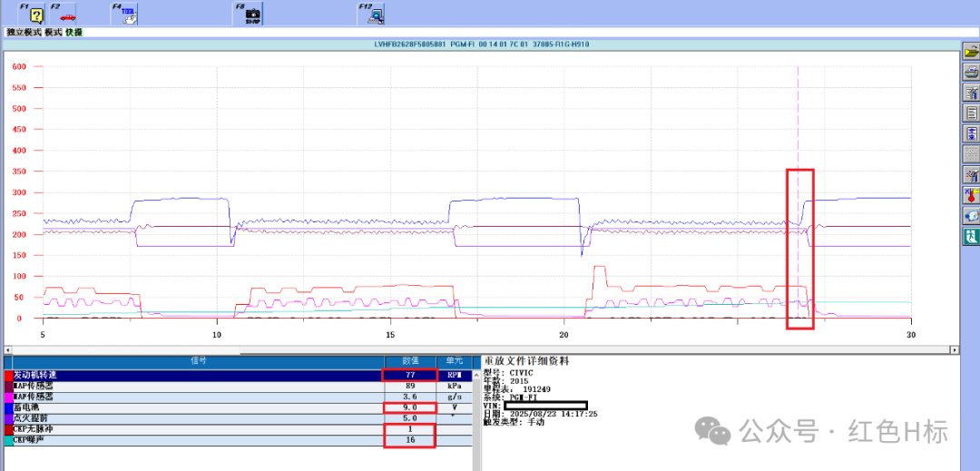This screenshot has width=980, height=471.
Task: Click the 系统: PGM-FI detail line
Action: point(510,397)
